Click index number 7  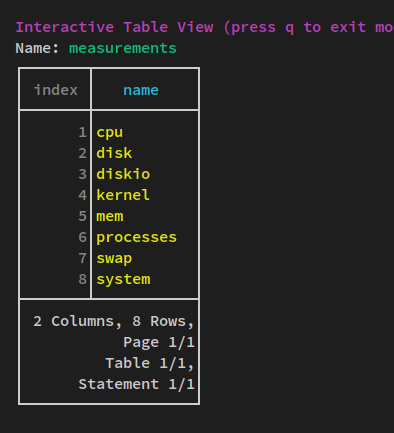pos(82,258)
